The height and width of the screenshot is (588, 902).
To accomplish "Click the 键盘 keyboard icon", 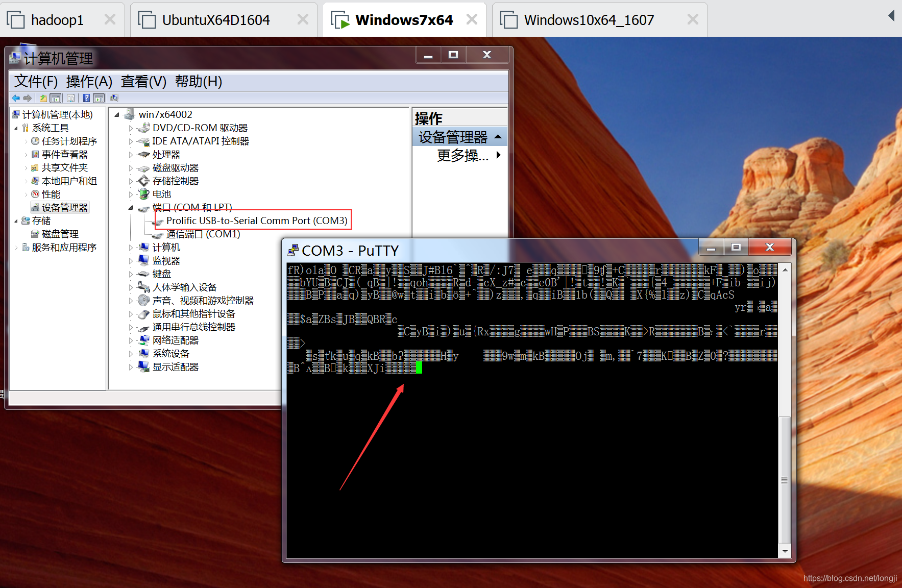I will 144,274.
